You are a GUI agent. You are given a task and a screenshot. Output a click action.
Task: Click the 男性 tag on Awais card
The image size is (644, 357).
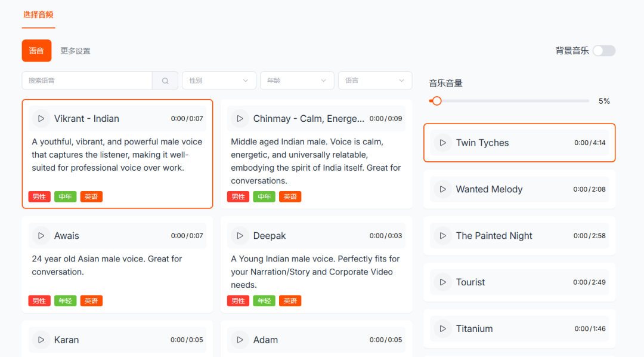[x=39, y=301]
